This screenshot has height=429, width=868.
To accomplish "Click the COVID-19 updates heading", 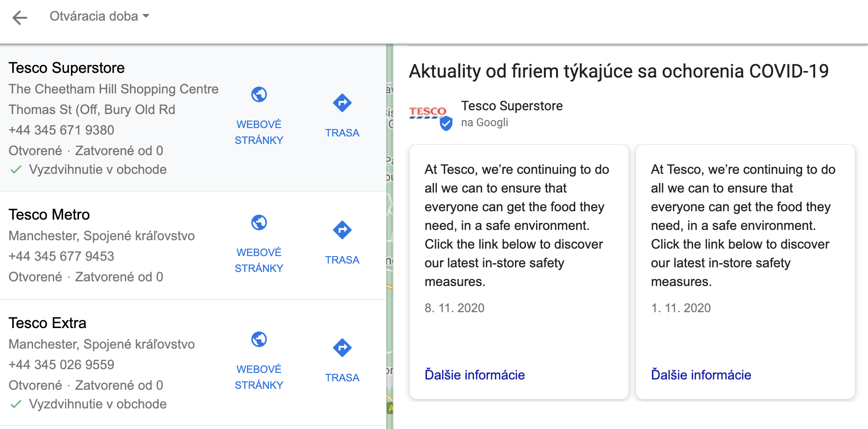I will pyautogui.click(x=619, y=71).
